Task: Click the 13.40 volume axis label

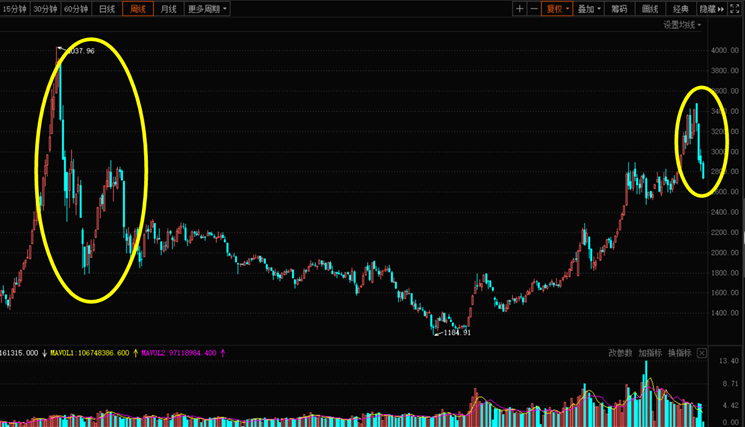Action: click(x=729, y=361)
